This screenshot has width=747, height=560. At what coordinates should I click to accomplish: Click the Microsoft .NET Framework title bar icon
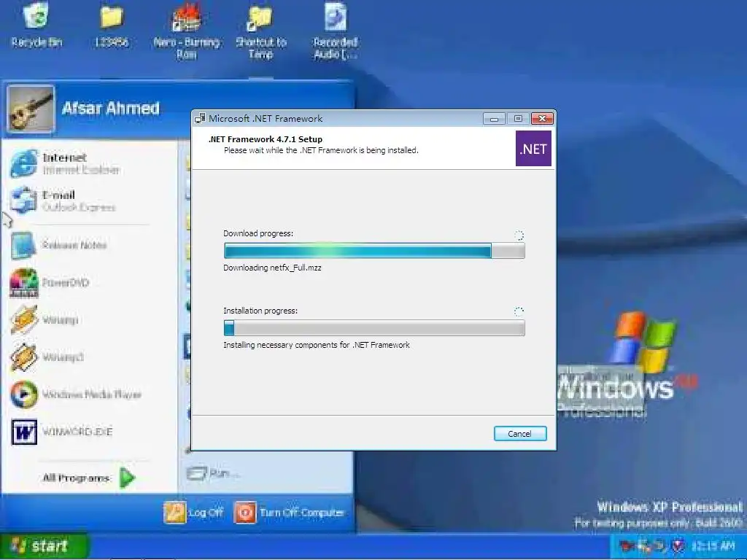200,119
